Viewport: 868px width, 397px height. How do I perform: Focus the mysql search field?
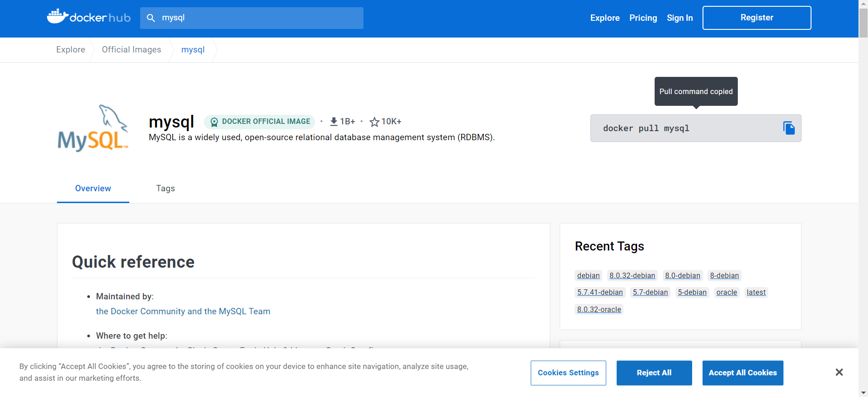point(252,18)
